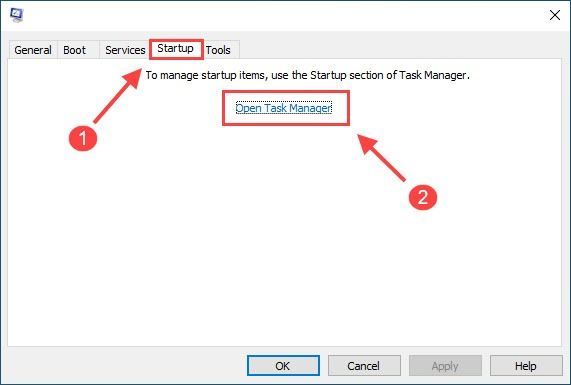The image size is (571, 385).
Task: Click the red arrow pointing at Startup tab
Action: click(117, 96)
